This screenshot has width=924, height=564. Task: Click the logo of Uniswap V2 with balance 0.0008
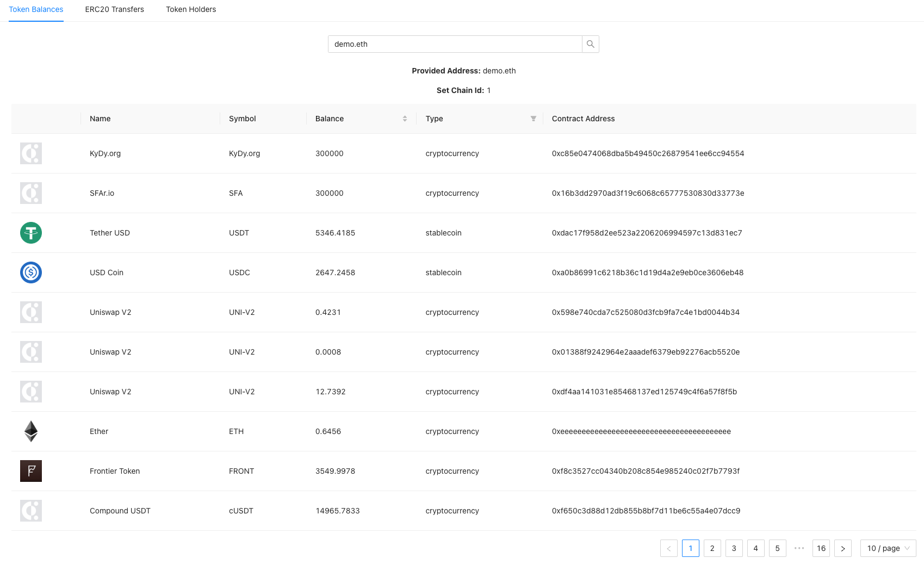pyautogui.click(x=31, y=352)
